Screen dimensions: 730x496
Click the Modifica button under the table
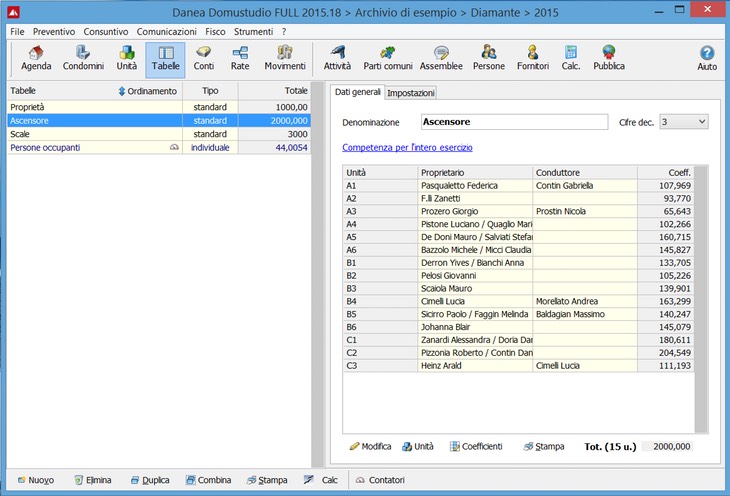click(370, 447)
